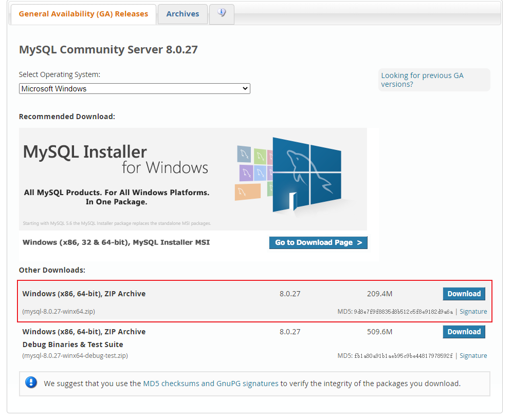Viewport: 512px width, 420px height.
Task: Open Signature link for mysql-8.0.27-winx64.zip
Action: (473, 312)
